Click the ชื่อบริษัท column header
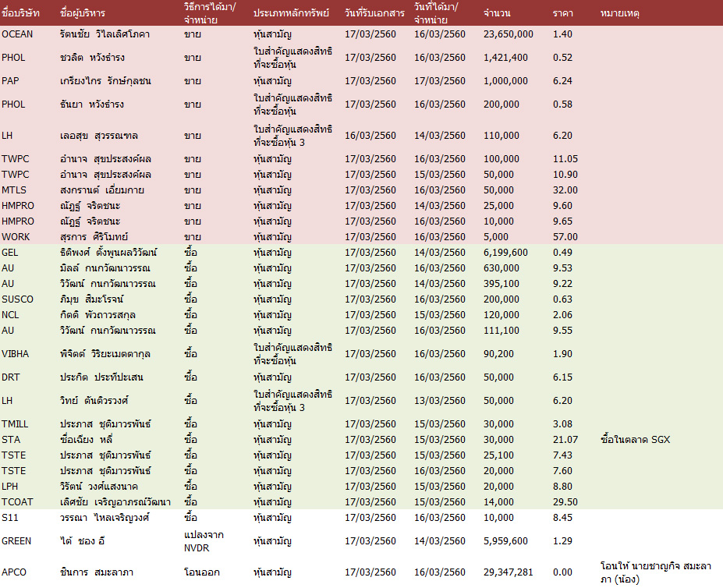The image size is (723, 588). (x=20, y=13)
